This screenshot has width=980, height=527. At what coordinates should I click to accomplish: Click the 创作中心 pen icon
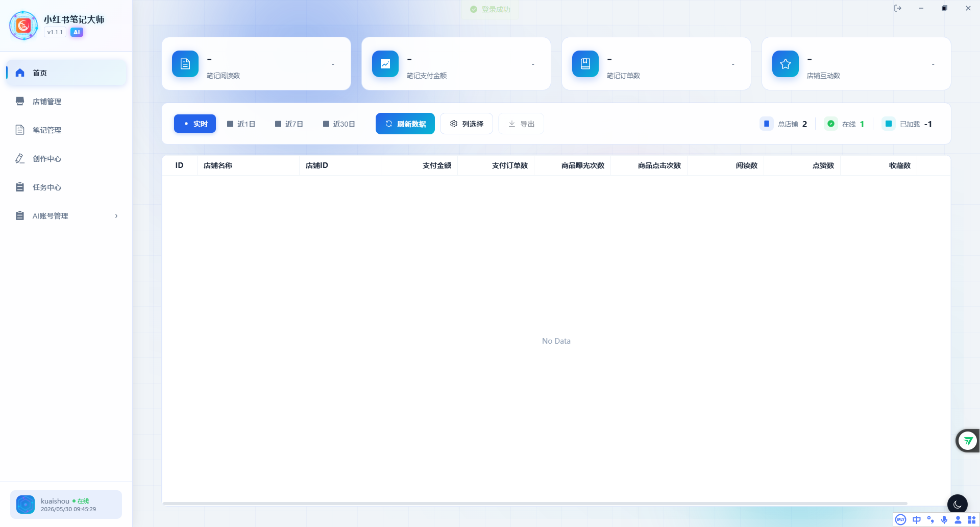point(20,158)
